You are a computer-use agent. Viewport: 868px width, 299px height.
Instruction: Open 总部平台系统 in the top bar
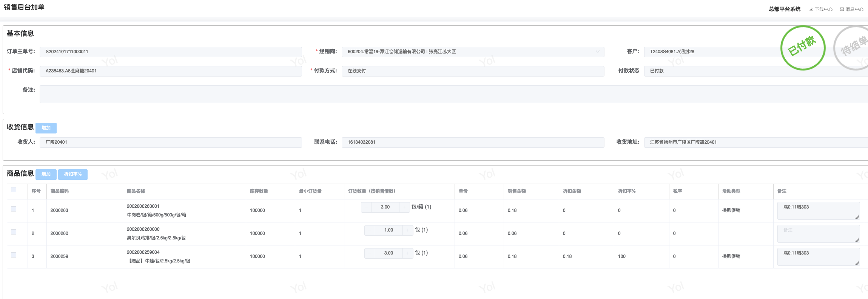click(784, 9)
